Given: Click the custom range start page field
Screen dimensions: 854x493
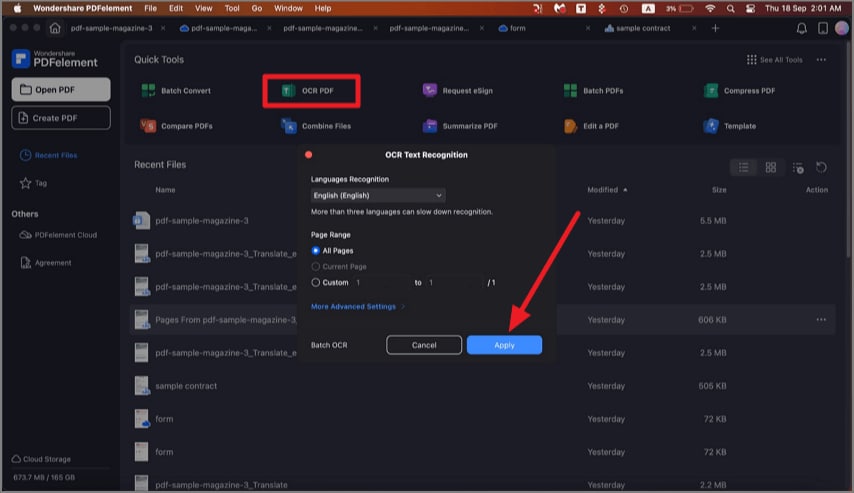Looking at the screenshot, I should [x=381, y=282].
